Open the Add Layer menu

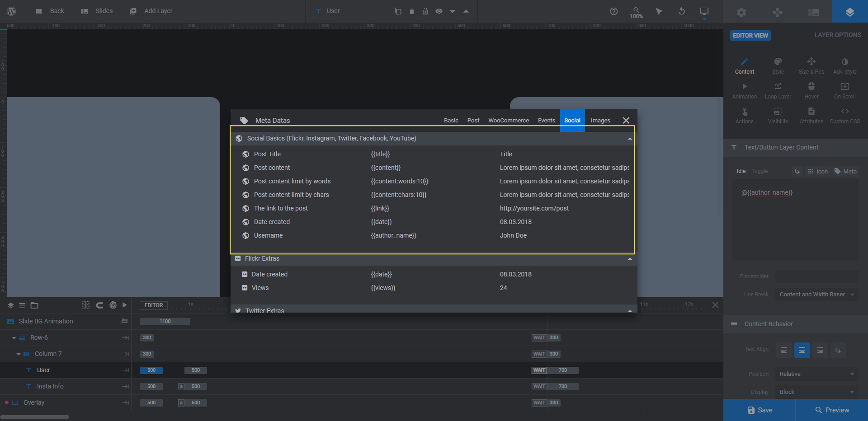(151, 11)
